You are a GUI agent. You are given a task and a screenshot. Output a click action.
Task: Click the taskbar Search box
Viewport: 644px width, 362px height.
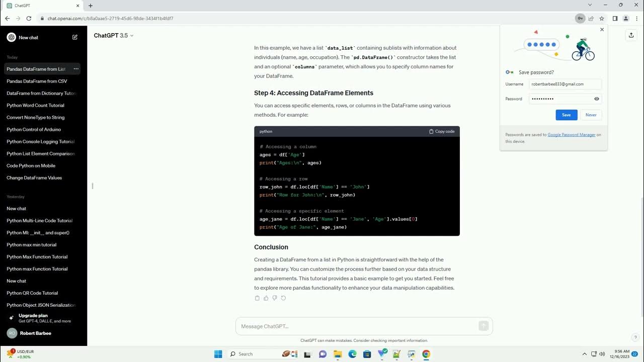(x=263, y=354)
